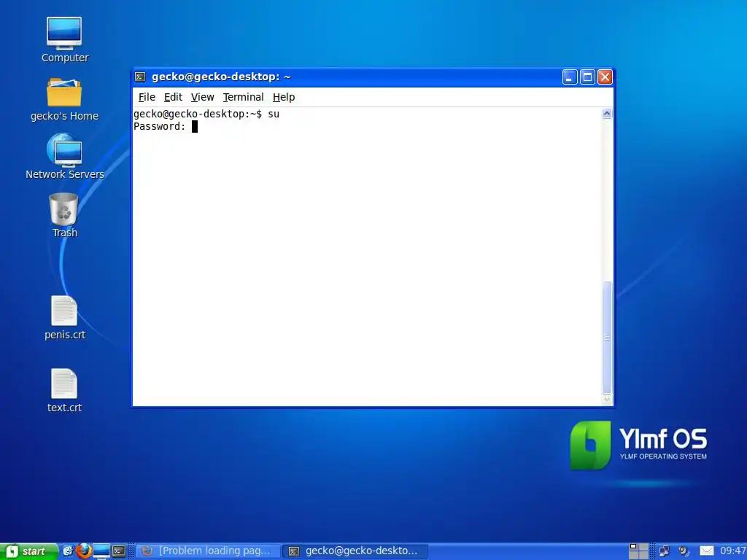The width and height of the screenshot is (747, 560).
Task: Open the File menu in terminal
Action: click(x=147, y=97)
